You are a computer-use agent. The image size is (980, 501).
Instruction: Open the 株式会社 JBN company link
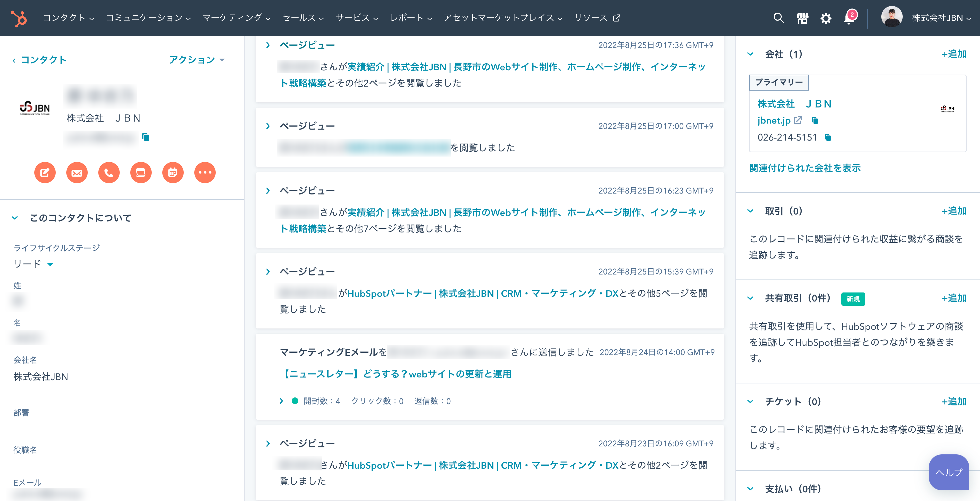pyautogui.click(x=794, y=104)
